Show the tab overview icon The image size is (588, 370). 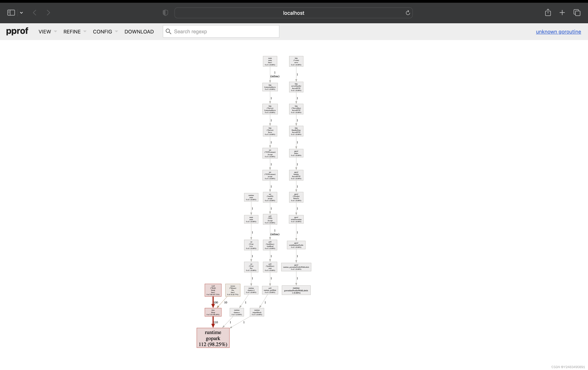point(577,13)
